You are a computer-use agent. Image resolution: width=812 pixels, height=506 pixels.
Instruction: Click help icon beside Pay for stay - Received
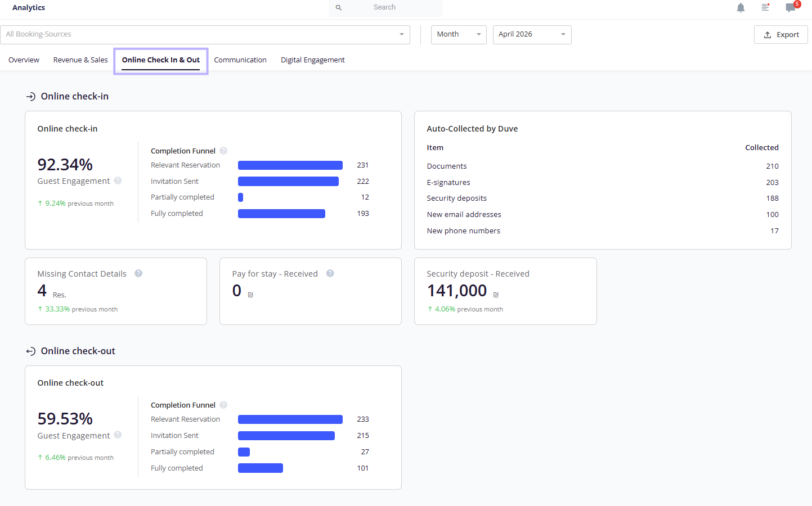tap(330, 273)
